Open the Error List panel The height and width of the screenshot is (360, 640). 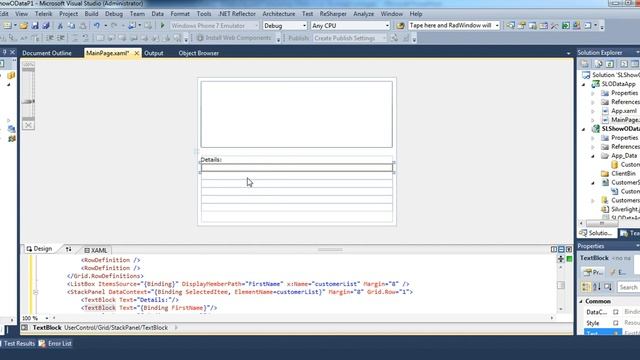pyautogui.click(x=56, y=344)
